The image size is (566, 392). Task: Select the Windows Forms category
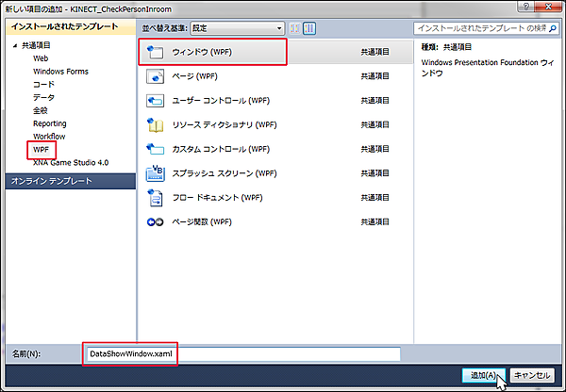pyautogui.click(x=60, y=72)
